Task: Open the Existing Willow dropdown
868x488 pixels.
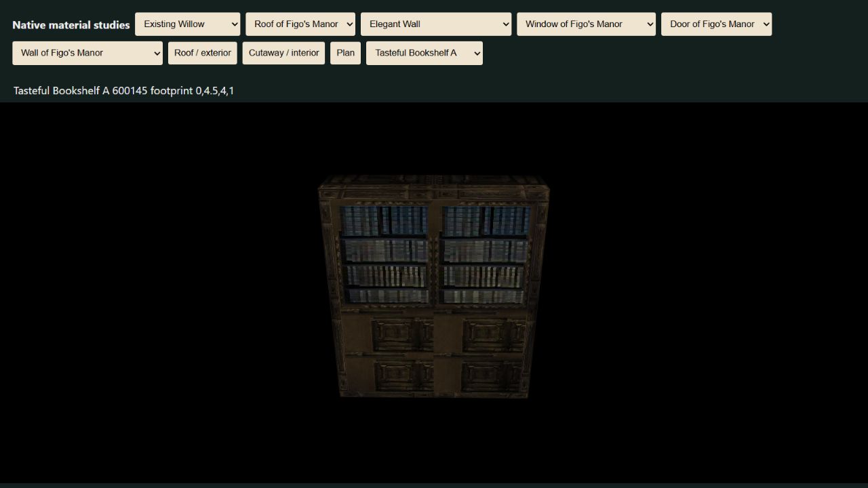Action: (x=187, y=24)
